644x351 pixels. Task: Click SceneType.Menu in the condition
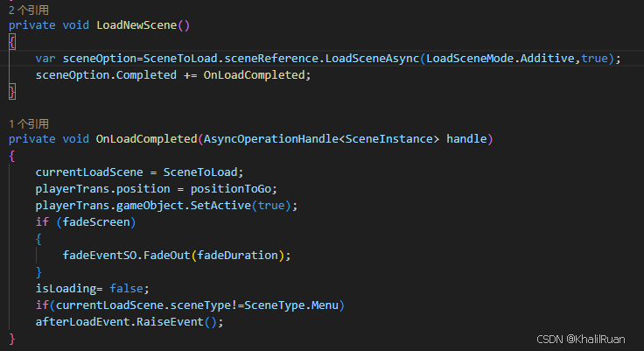291,305
